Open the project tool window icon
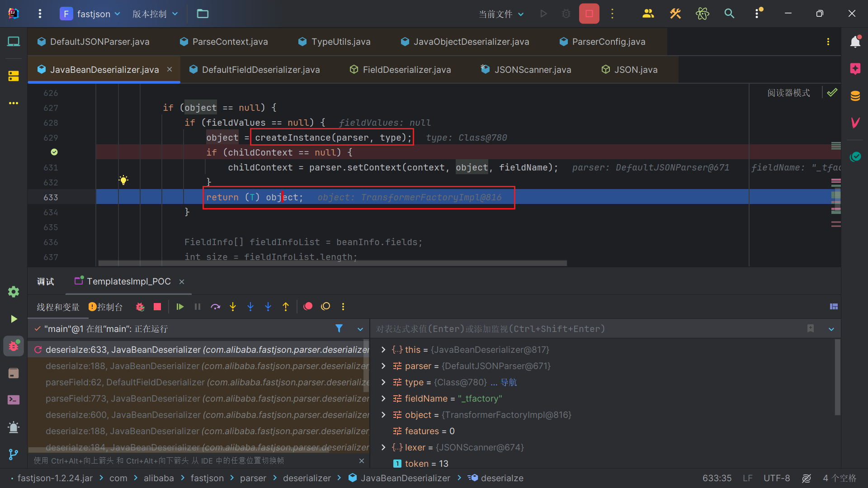 click(x=14, y=42)
